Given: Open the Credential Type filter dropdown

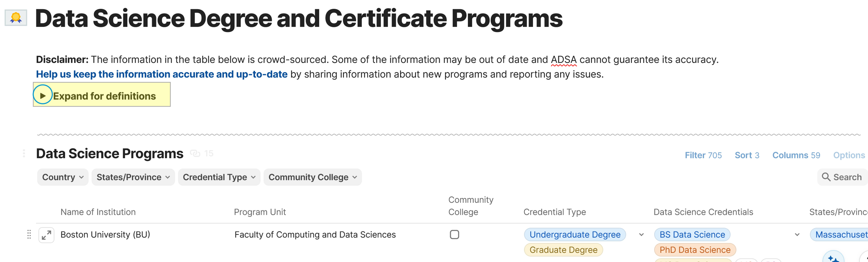Looking at the screenshot, I should click(x=219, y=177).
